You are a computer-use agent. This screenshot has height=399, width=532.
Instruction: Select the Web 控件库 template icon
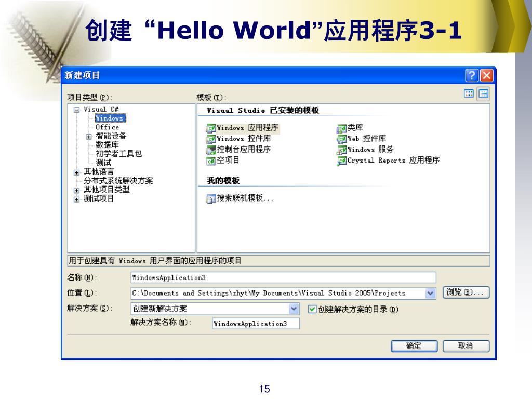click(x=341, y=139)
